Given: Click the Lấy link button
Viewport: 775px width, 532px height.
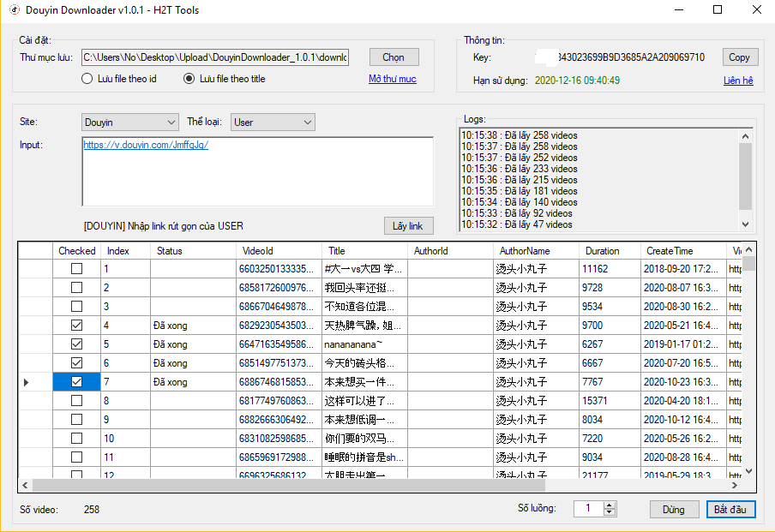Looking at the screenshot, I should (x=408, y=226).
